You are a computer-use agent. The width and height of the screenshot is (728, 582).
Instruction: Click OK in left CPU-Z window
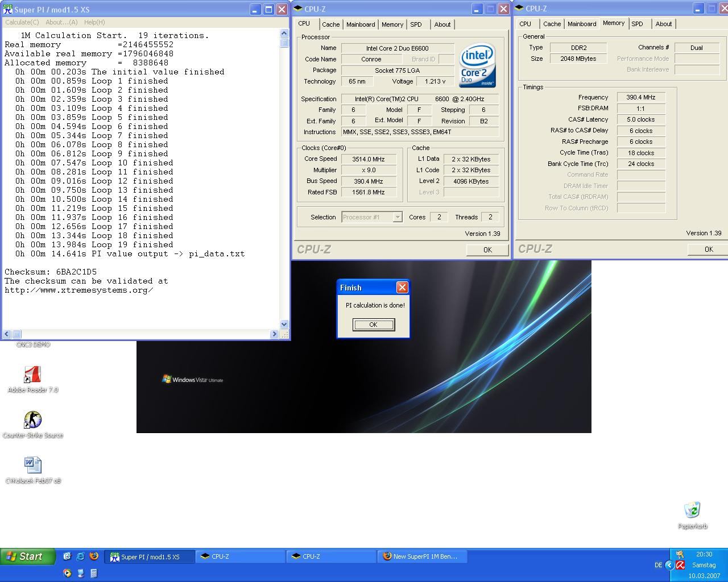pos(487,250)
